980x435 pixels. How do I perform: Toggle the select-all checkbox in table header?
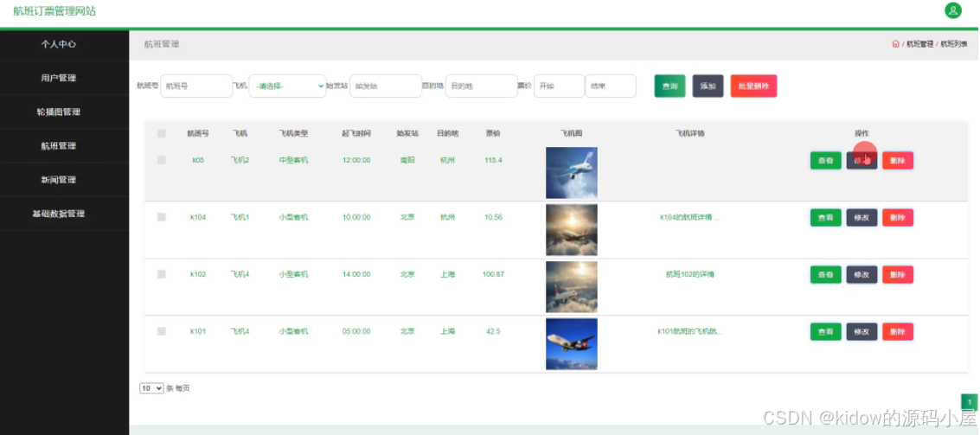pyautogui.click(x=162, y=133)
